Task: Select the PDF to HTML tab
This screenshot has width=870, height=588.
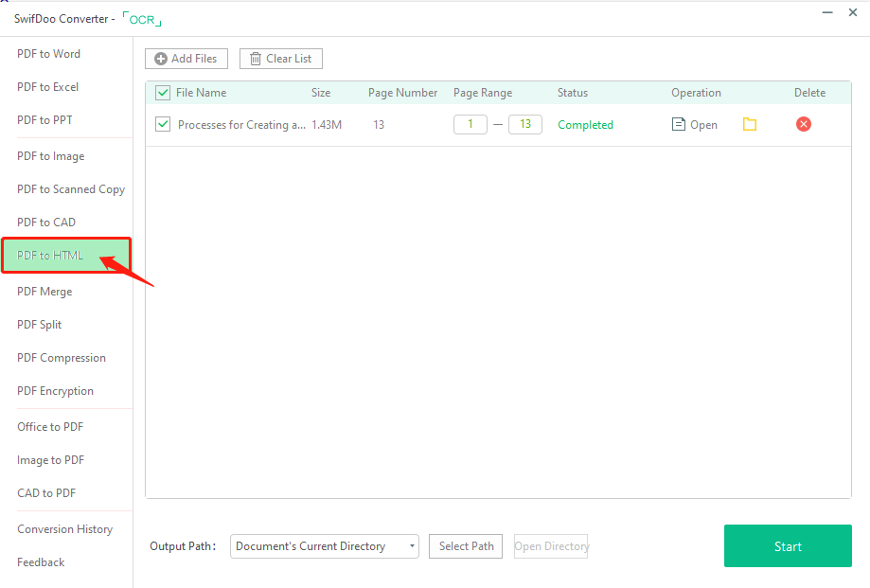Action: pos(66,255)
